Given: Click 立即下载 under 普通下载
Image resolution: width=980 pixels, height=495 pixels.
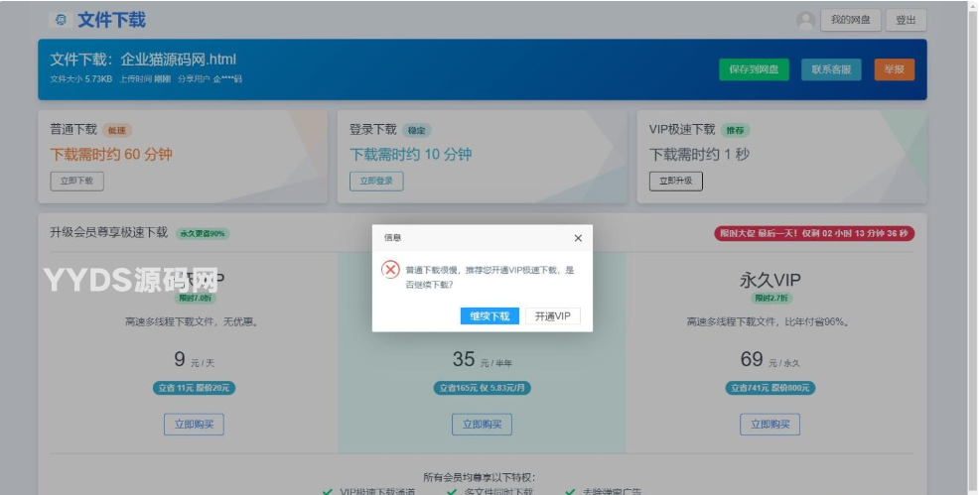Looking at the screenshot, I should (76, 181).
